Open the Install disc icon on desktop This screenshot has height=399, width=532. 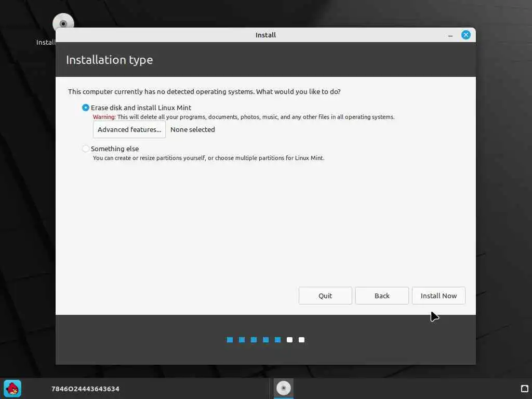click(x=63, y=23)
